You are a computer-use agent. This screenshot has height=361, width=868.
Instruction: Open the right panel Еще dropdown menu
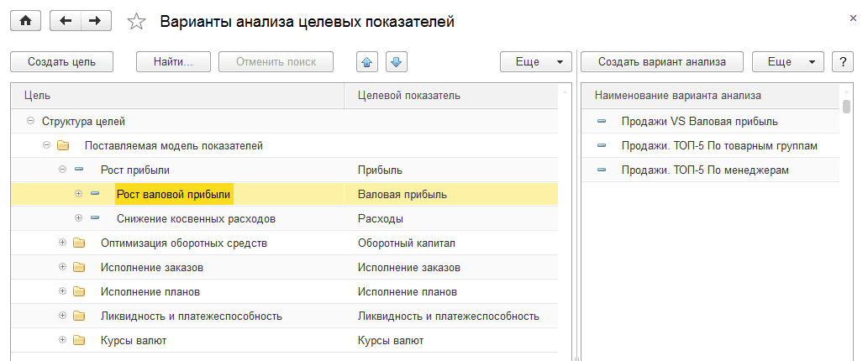(x=787, y=61)
